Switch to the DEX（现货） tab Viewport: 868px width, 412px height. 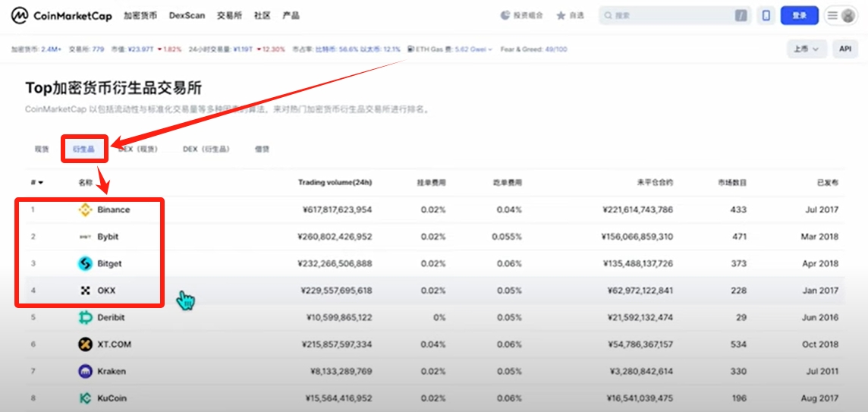138,149
